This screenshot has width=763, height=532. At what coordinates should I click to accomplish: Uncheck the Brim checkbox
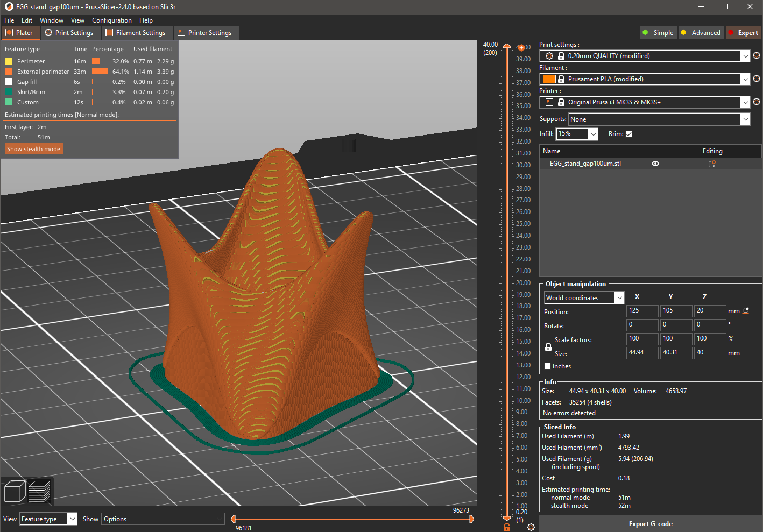(x=628, y=134)
